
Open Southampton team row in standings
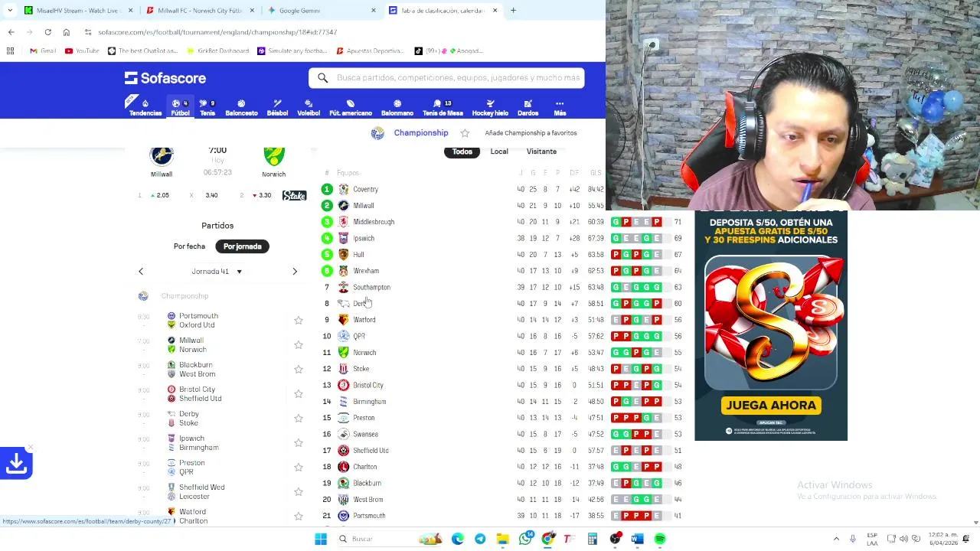click(501, 287)
